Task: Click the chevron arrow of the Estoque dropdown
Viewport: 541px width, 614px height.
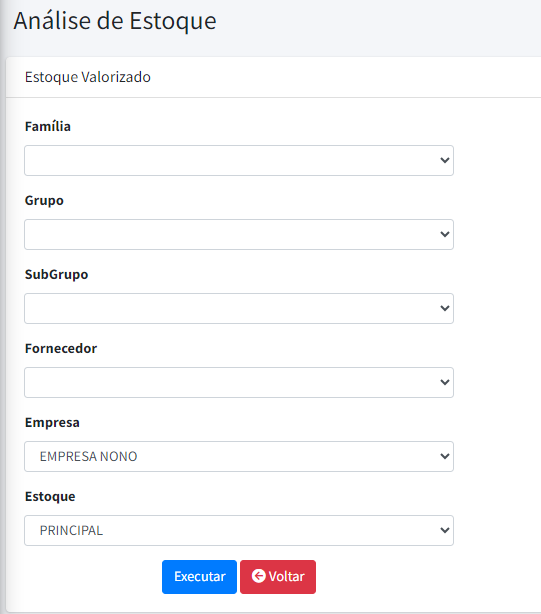Action: tap(444, 530)
